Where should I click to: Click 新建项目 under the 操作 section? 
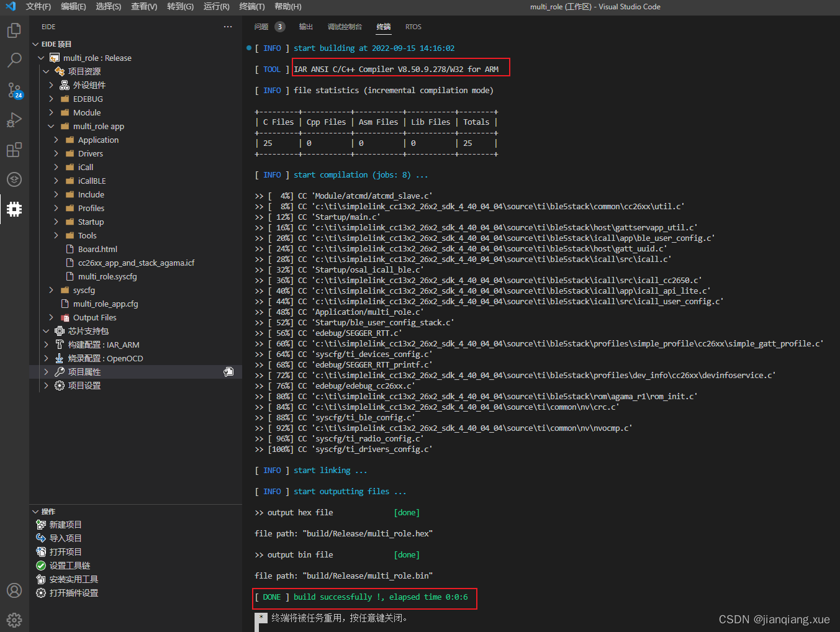click(x=64, y=524)
